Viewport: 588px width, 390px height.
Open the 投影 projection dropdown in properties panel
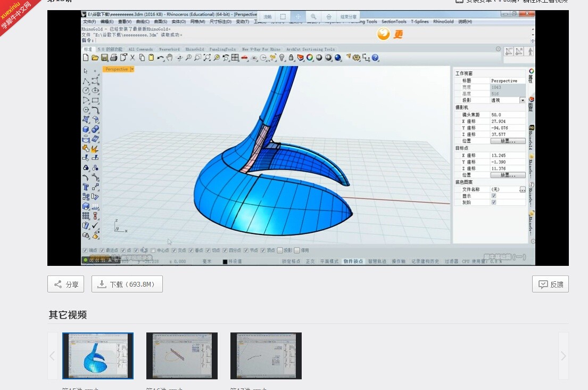pos(523,100)
